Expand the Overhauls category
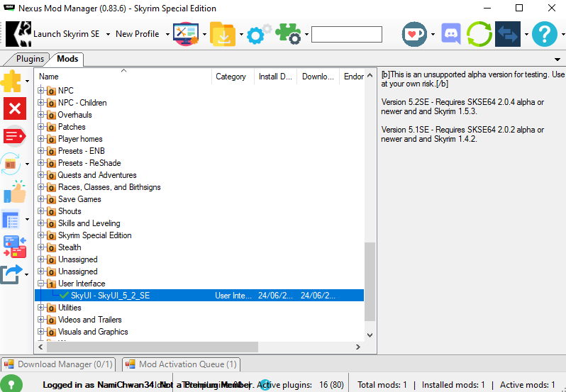Screen dimensions: 566x392 [x=41, y=114]
